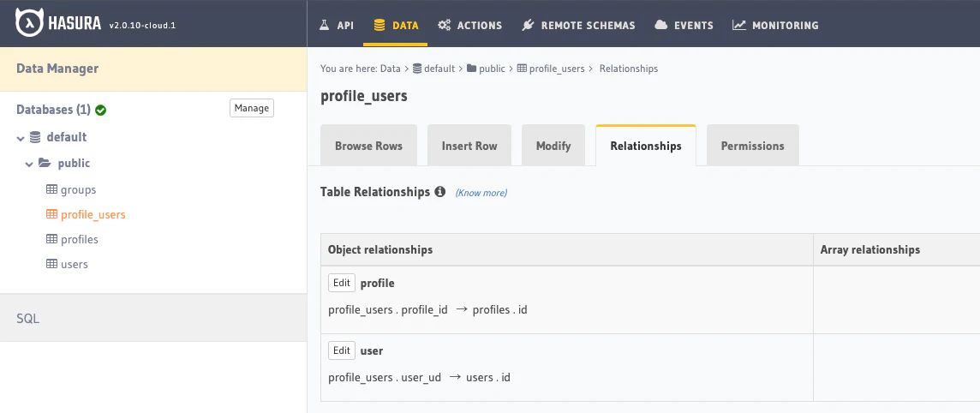
Task: Click the profile_users table icon in the sidebar
Action: (52, 214)
